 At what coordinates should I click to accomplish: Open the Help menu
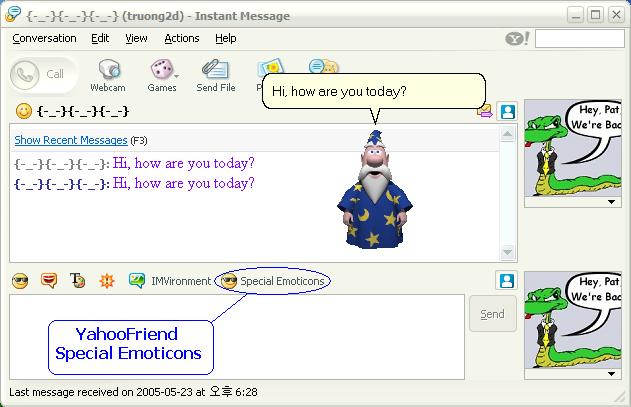[x=225, y=38]
